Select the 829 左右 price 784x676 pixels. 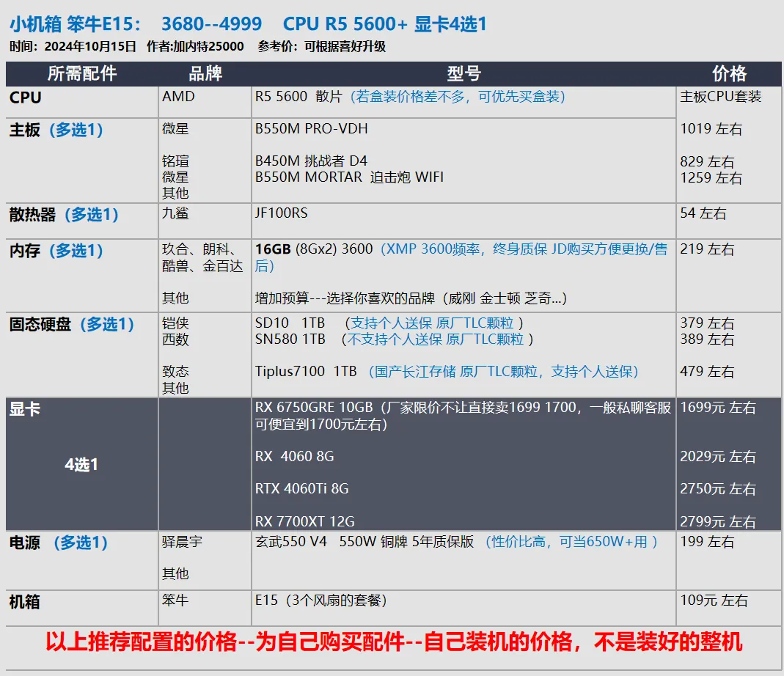click(x=707, y=161)
